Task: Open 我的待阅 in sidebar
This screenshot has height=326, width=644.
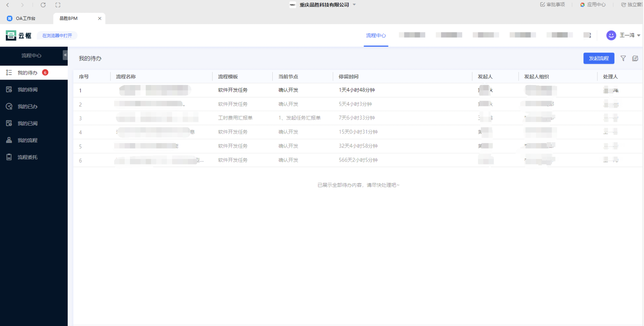Action: [27, 90]
